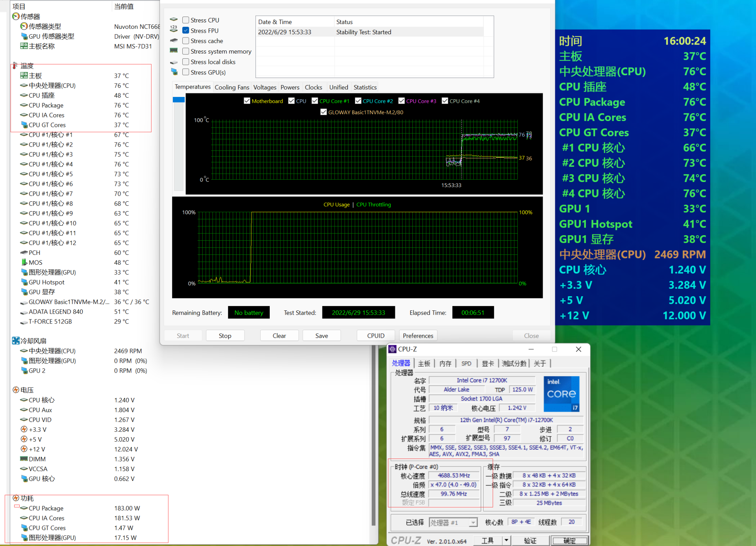Uncheck the Stress FPU checkbox
This screenshot has height=546, width=756.
[x=186, y=30]
